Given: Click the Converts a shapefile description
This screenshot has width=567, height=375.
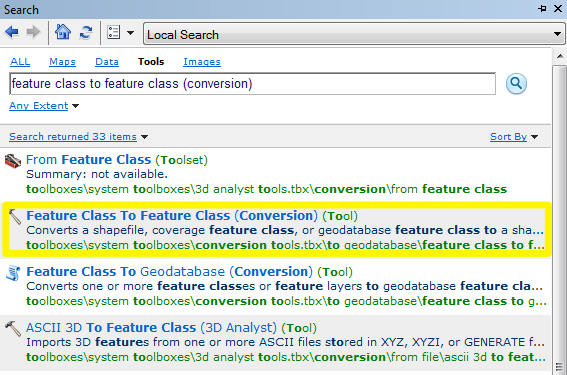Looking at the screenshot, I should click(x=285, y=230).
